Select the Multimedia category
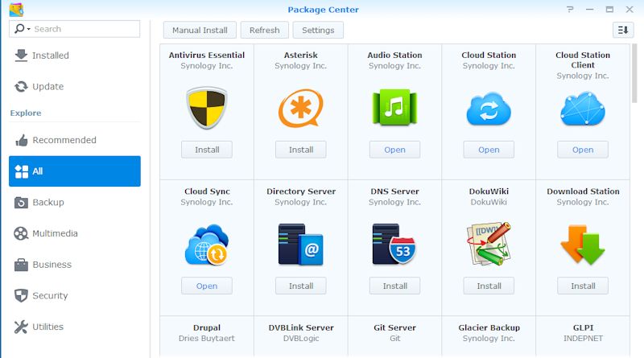Viewport: 644px width, 358px height. [75, 233]
